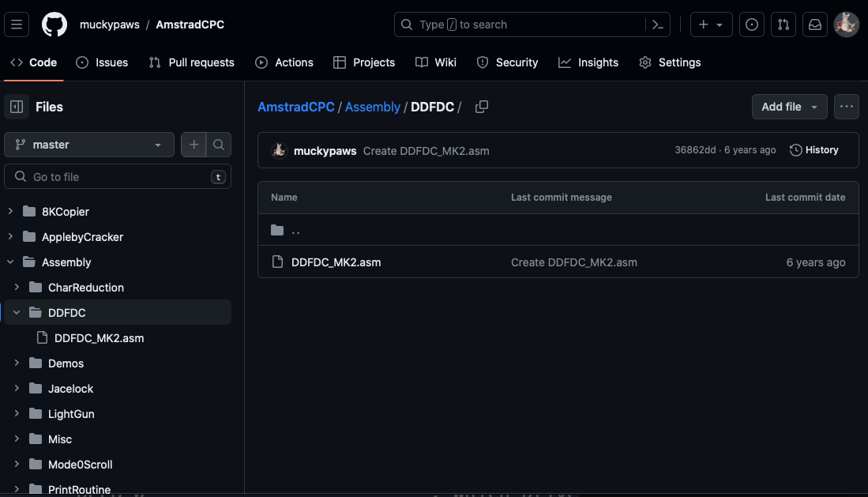
Task: Expand the ApplebyCracker folder chevron
Action: (x=10, y=236)
